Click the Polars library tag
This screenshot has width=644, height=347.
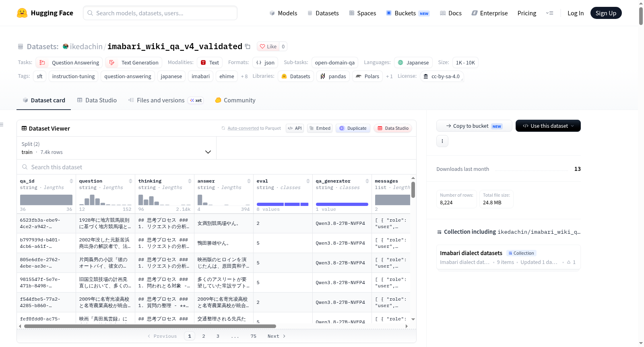point(367,76)
